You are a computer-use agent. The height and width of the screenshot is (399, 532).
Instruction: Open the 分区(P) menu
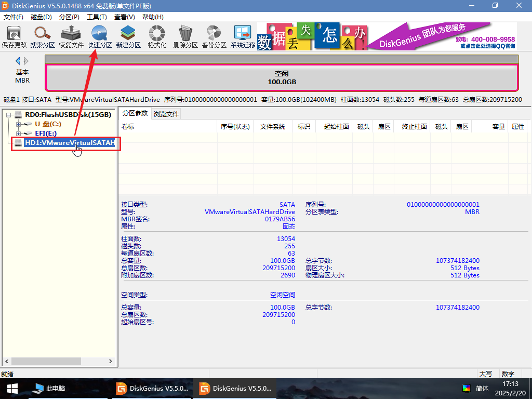point(69,17)
